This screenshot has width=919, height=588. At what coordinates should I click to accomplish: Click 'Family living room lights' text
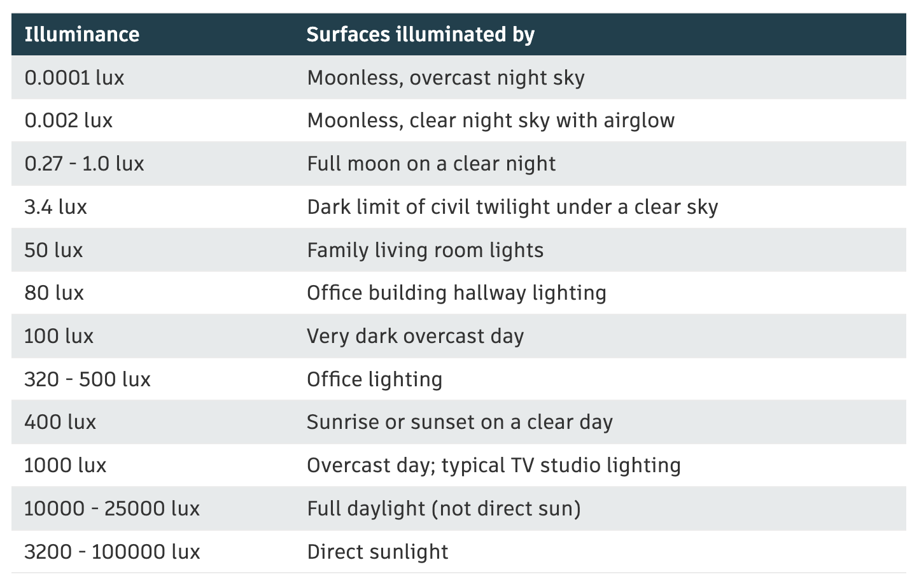(425, 250)
